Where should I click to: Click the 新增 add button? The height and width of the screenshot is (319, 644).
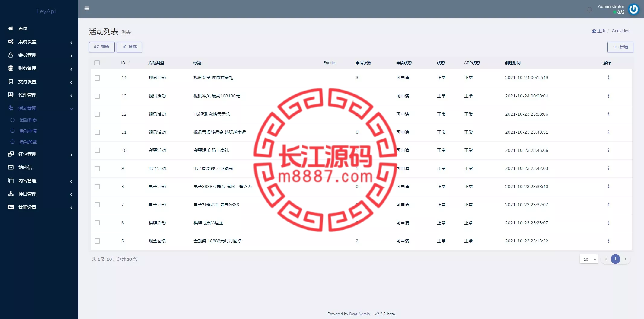tap(620, 47)
